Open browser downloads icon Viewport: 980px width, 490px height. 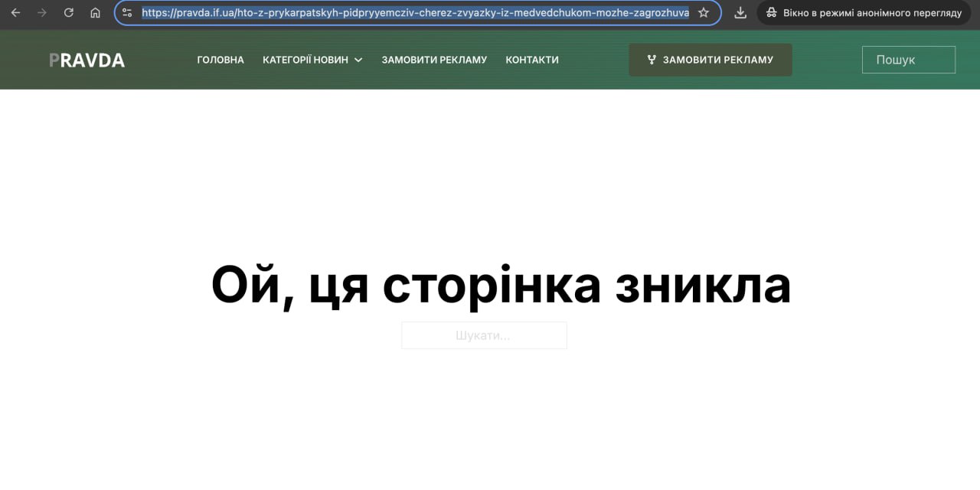click(x=740, y=13)
